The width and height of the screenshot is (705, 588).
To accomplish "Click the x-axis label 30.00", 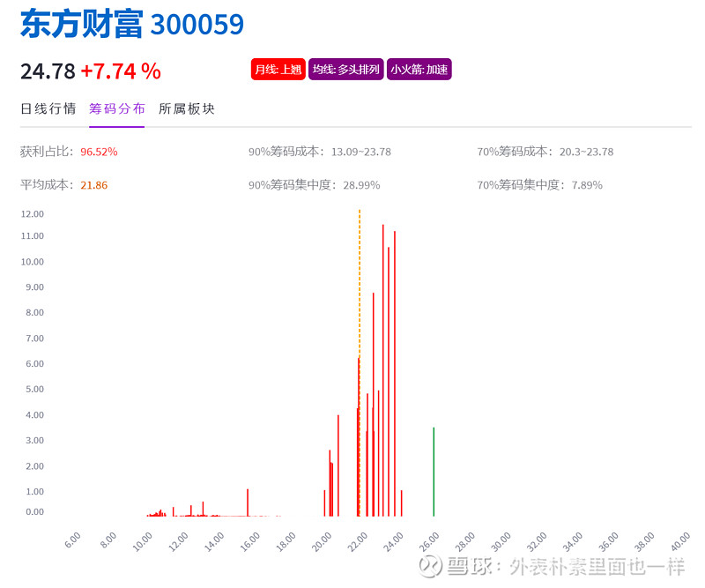I will click(501, 541).
